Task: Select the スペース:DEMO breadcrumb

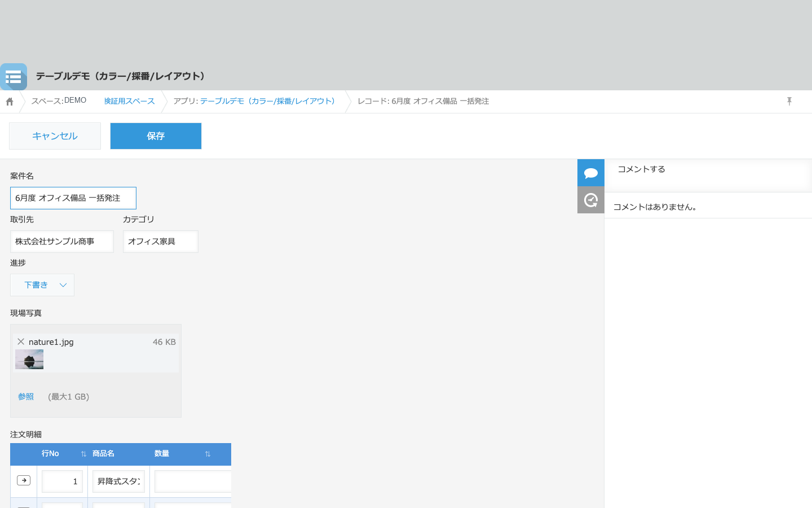Action: pyautogui.click(x=59, y=100)
